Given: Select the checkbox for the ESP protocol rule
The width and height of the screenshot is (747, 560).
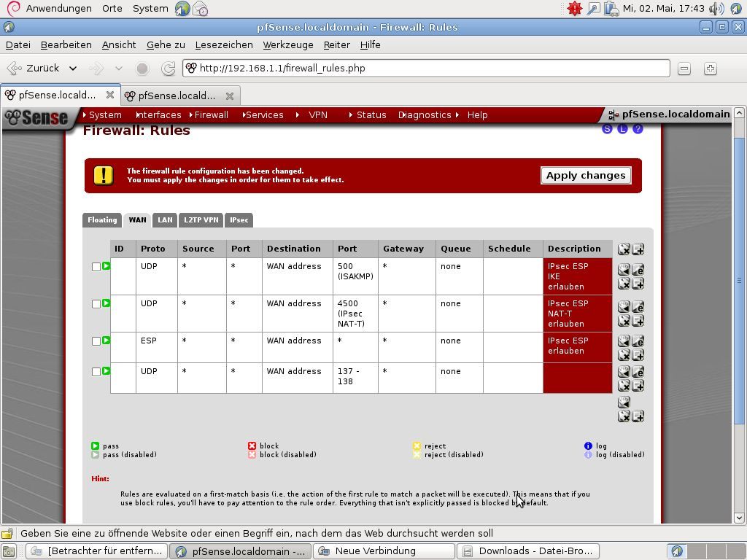Looking at the screenshot, I should point(96,341).
